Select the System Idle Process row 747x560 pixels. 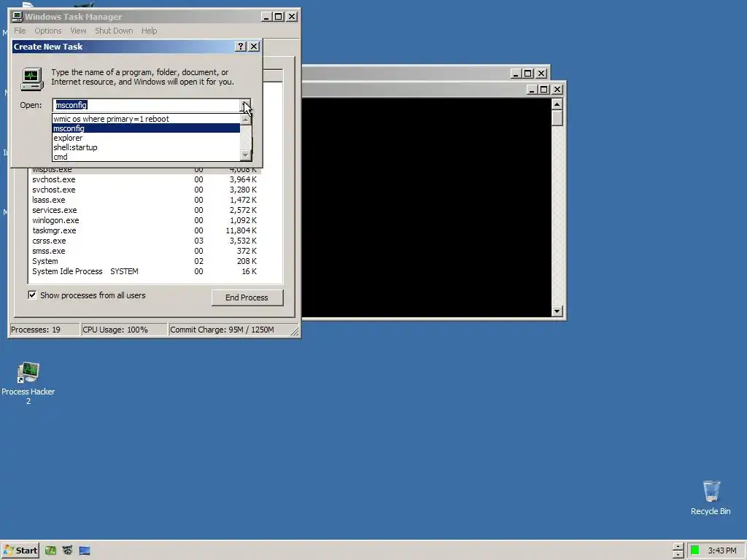coord(144,271)
